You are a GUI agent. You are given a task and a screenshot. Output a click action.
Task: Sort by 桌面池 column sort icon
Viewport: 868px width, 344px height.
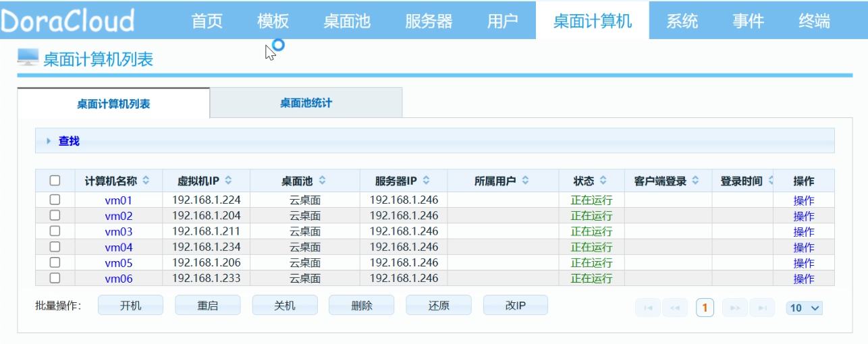322,181
